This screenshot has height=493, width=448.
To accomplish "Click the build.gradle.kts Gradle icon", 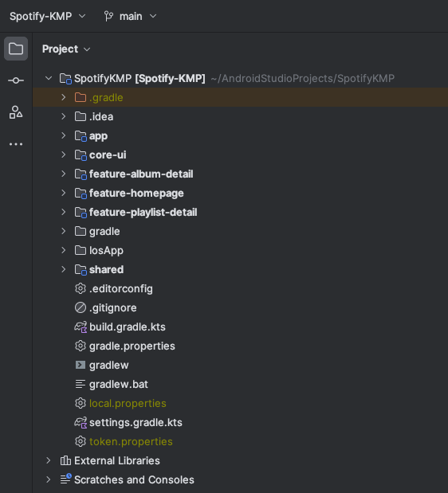I will click(81, 327).
